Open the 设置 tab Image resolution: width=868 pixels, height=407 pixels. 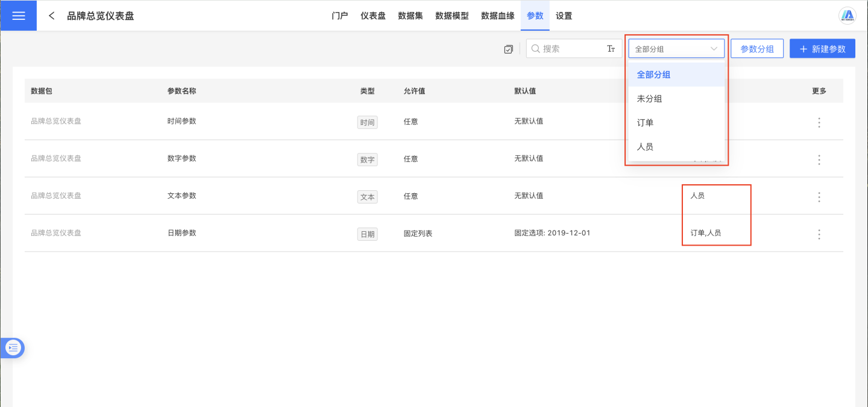[564, 16]
